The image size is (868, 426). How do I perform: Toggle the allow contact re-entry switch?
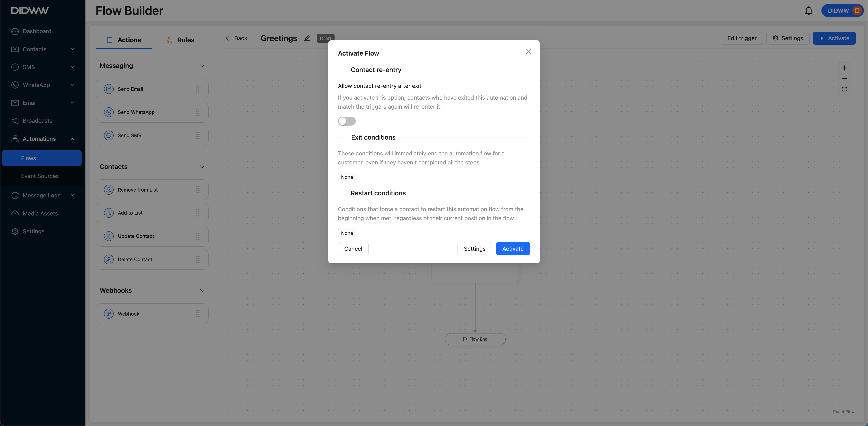point(347,121)
